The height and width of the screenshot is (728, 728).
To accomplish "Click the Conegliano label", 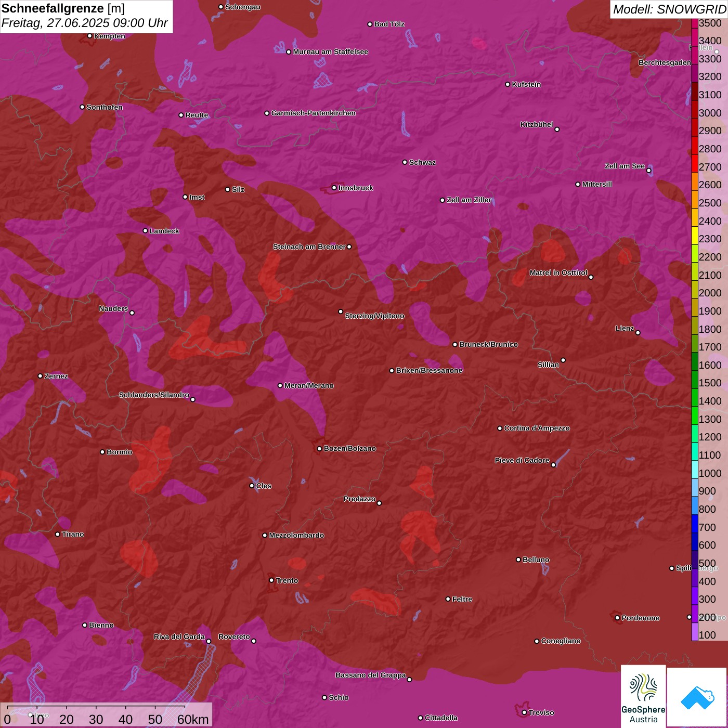I will click(x=561, y=641).
